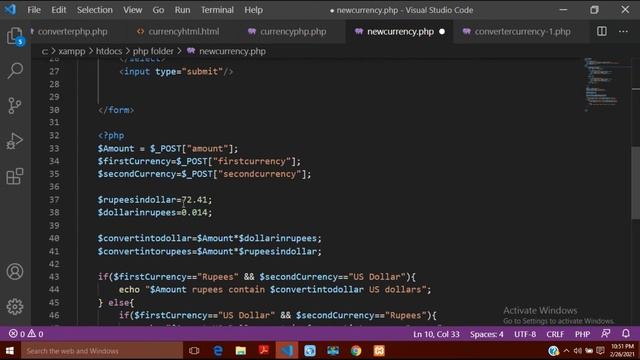Open the File menu
Image resolution: width=640 pixels, height=360 pixels.
tap(34, 10)
